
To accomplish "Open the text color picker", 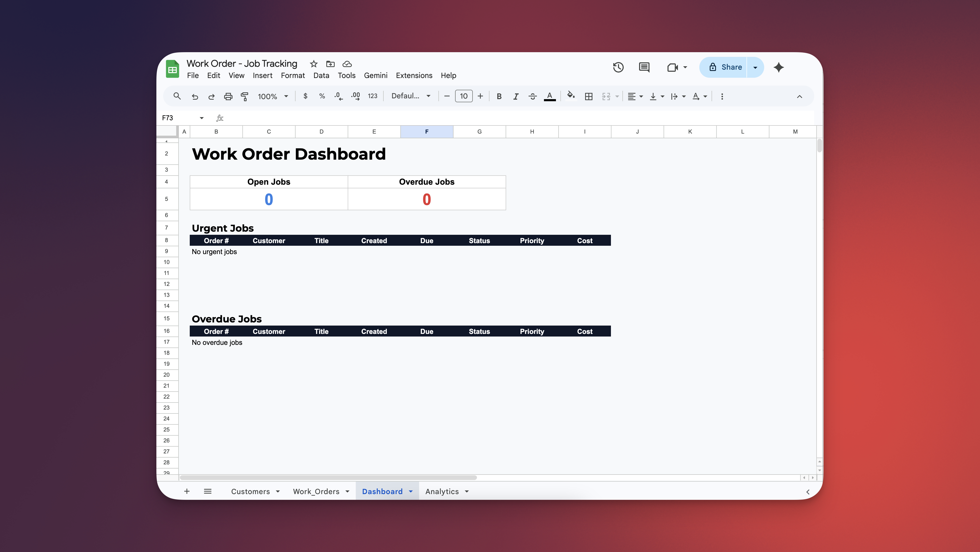I will (550, 96).
